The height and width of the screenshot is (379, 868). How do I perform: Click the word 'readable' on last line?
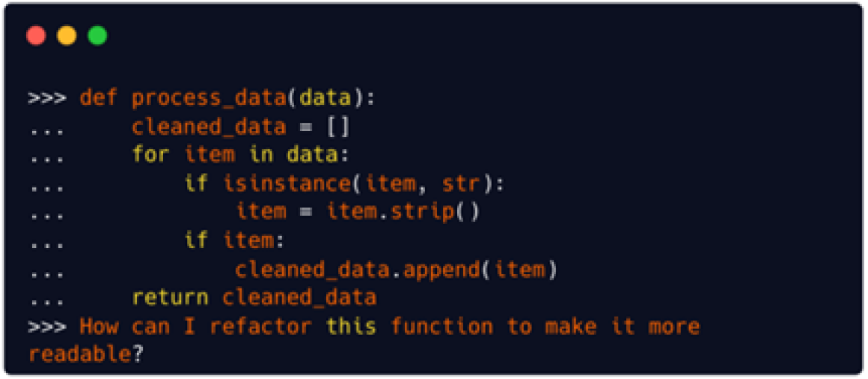point(80,354)
